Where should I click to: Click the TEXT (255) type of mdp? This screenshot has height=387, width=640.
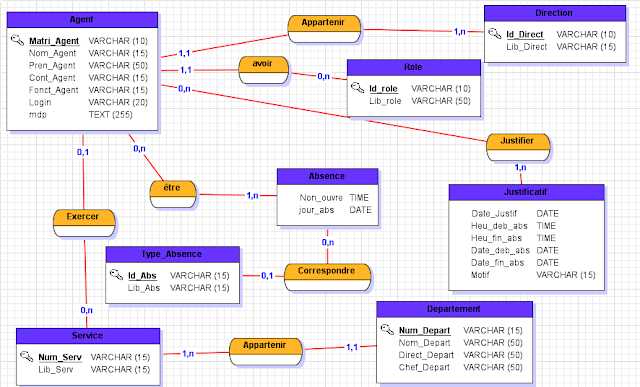(x=111, y=114)
